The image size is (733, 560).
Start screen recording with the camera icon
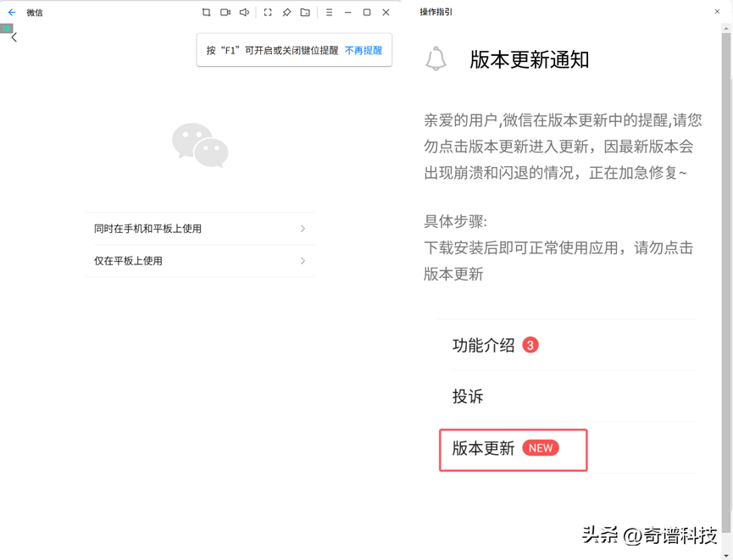(x=225, y=13)
